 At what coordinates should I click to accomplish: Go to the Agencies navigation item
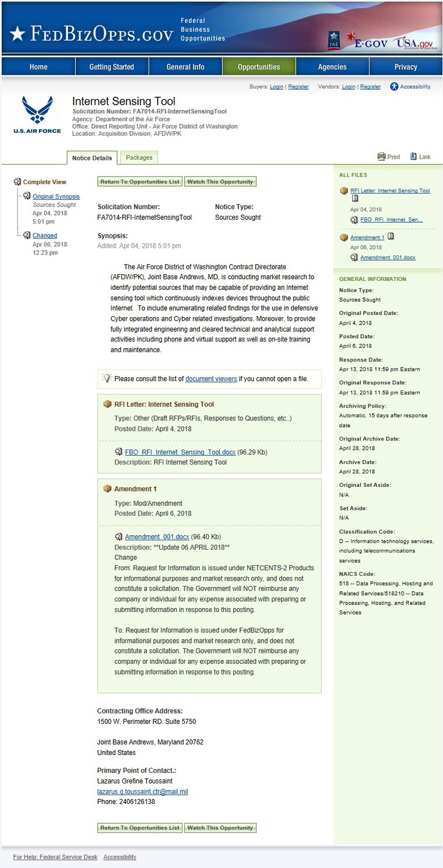332,67
